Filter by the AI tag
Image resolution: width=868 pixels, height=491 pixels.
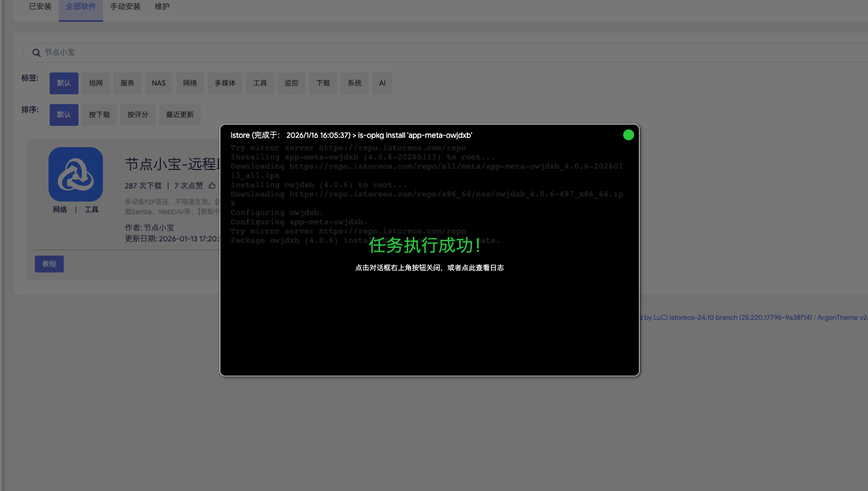(382, 83)
